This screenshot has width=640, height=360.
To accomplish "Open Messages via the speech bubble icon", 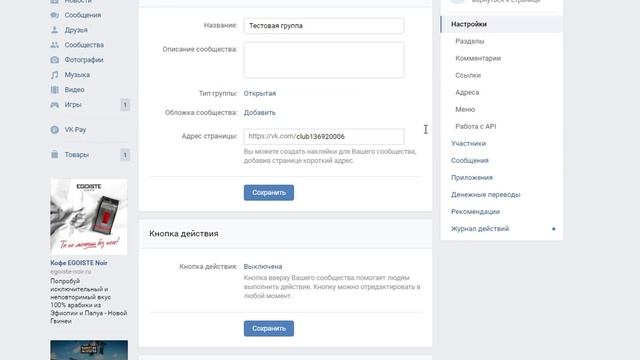I will pos(55,15).
